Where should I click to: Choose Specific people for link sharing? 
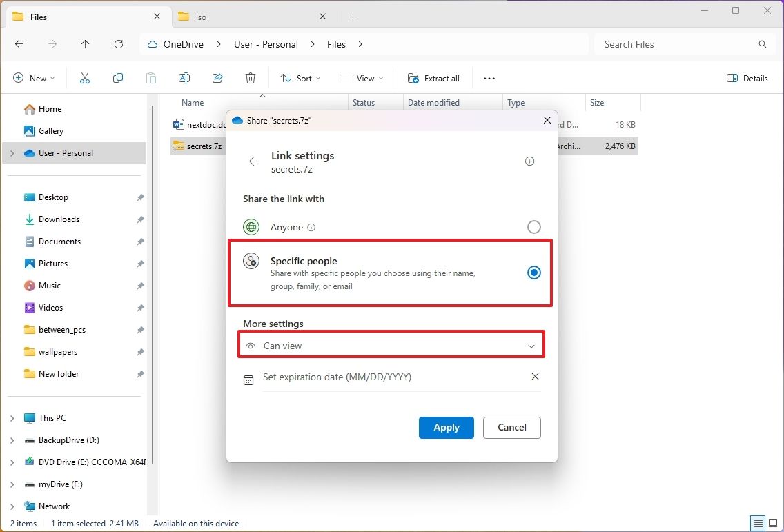pos(533,273)
